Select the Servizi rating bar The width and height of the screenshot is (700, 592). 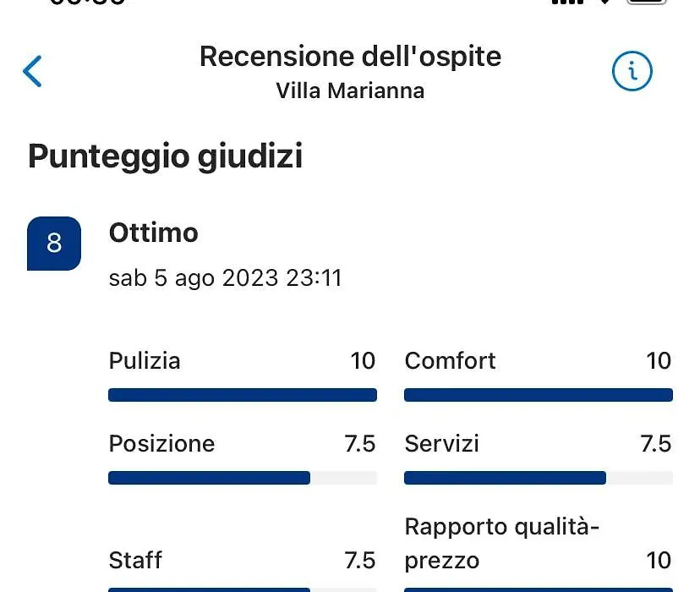click(x=539, y=478)
